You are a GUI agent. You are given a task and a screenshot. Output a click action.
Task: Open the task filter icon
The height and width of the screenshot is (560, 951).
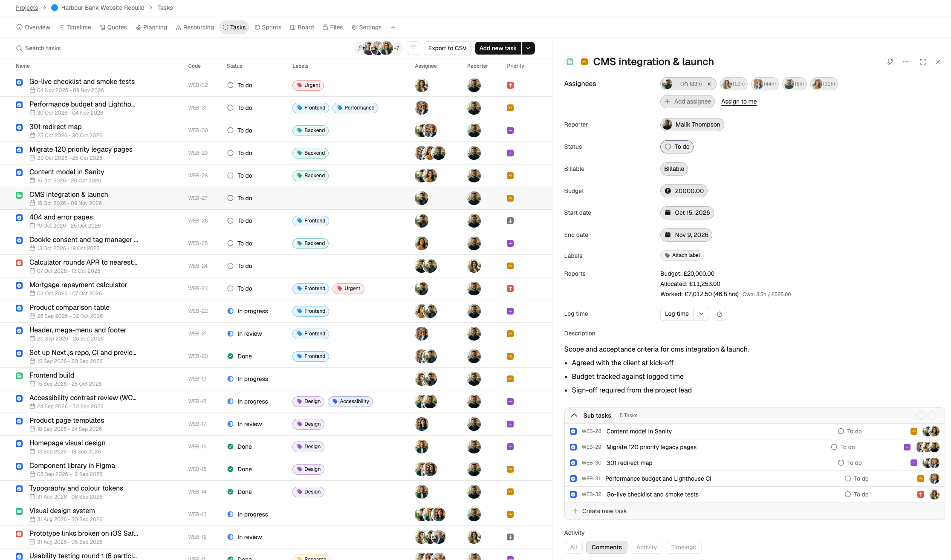pos(413,48)
